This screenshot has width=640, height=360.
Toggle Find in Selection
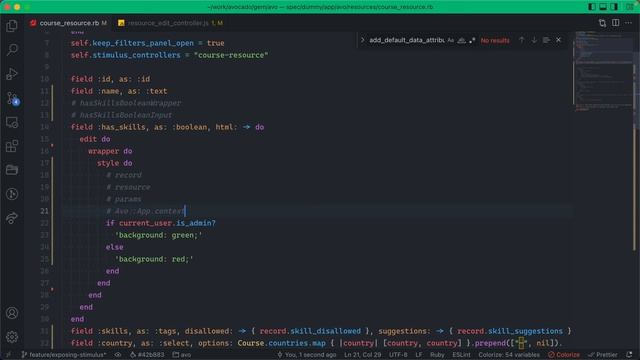coord(546,40)
